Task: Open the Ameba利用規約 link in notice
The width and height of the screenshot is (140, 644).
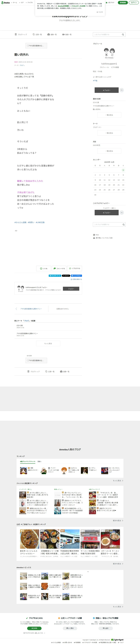Action: pyautogui.click(x=63, y=6)
